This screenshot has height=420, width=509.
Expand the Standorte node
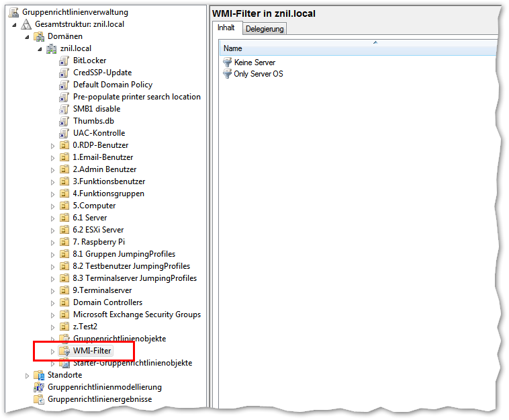pos(28,375)
